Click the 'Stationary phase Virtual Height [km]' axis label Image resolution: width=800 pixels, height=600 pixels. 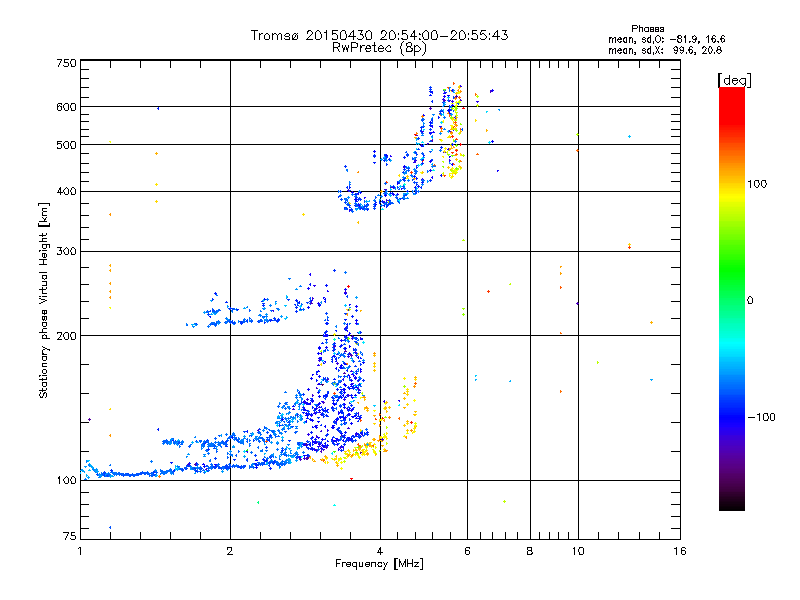pos(44,300)
